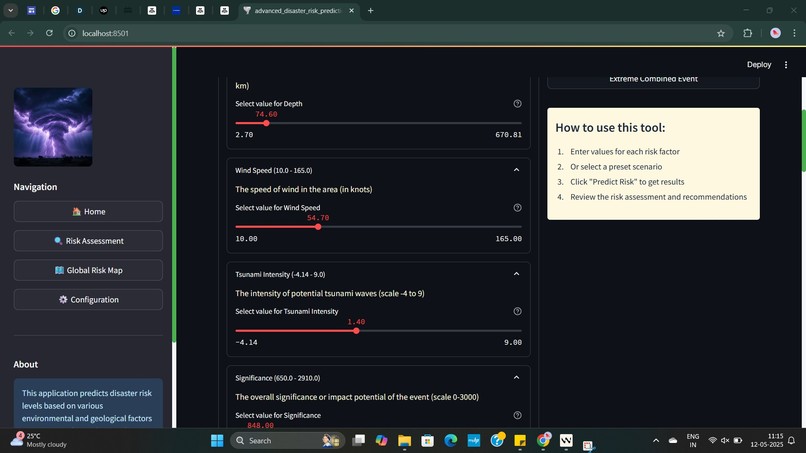Open the notifications bell in the tray
This screenshot has width=806, height=453.
pos(792,441)
